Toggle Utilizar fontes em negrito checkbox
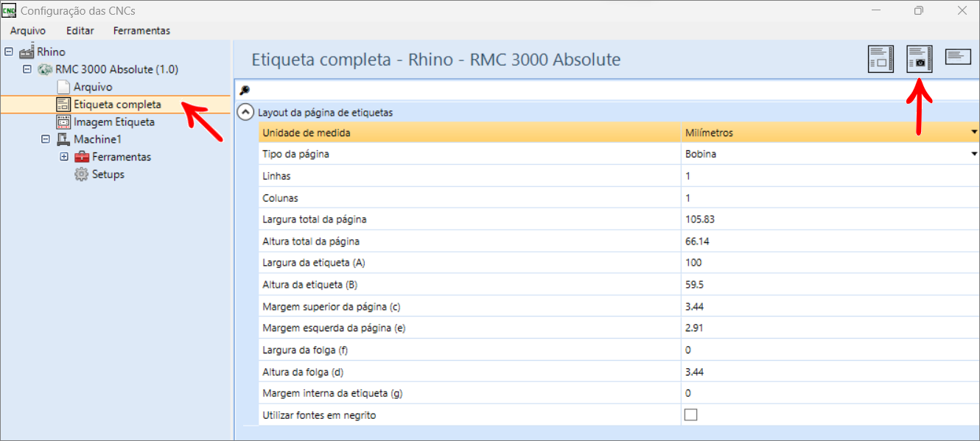This screenshot has width=980, height=441. 690,414
